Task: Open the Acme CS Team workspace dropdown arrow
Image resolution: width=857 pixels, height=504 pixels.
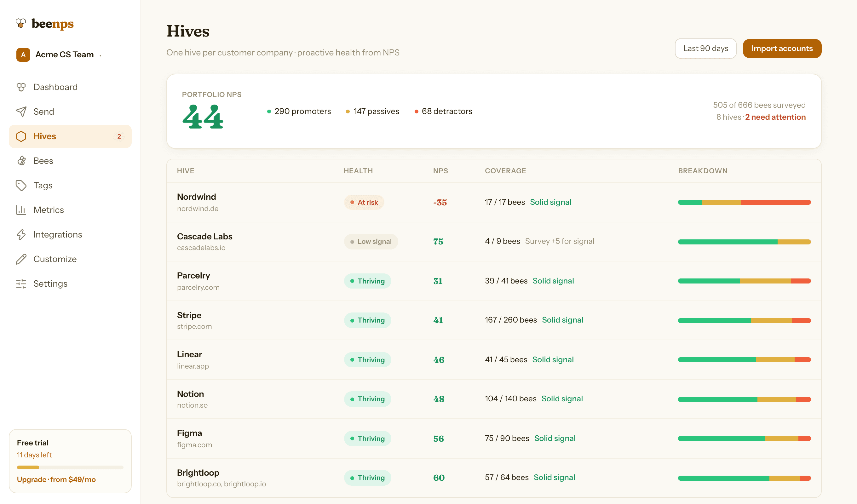Action: (100, 55)
